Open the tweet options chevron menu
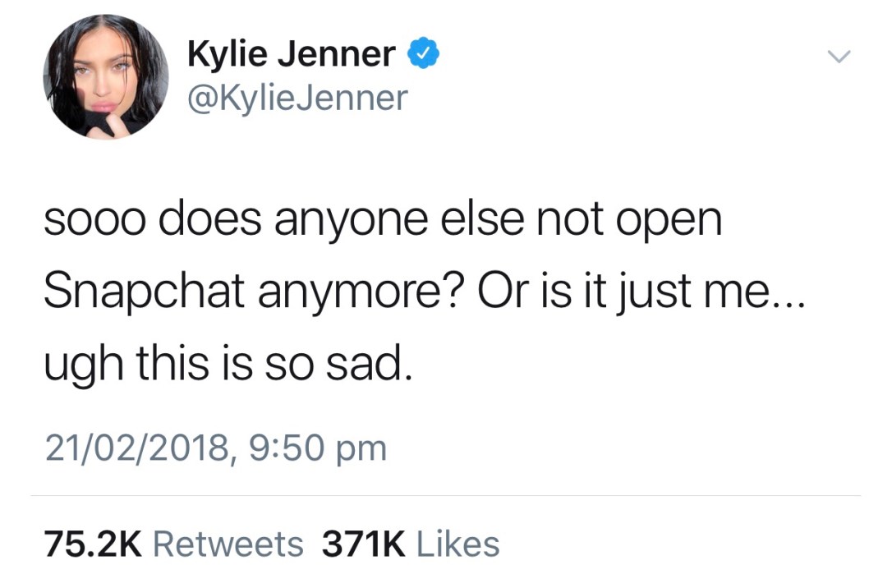The width and height of the screenshot is (892, 588). [839, 57]
